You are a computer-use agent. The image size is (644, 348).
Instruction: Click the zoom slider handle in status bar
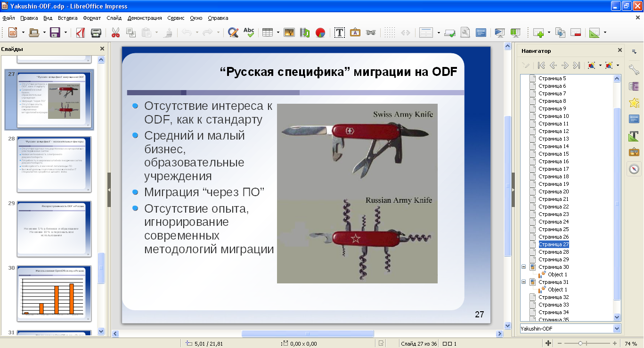point(580,343)
